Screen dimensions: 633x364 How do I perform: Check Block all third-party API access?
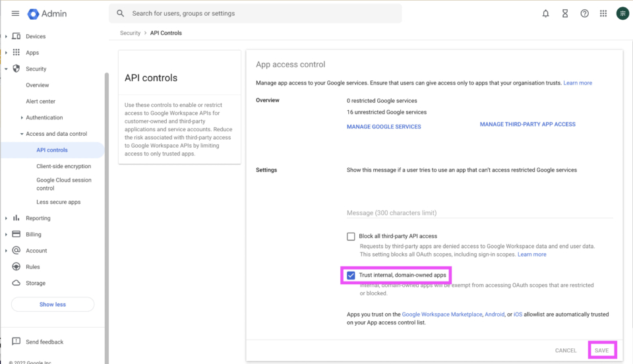[351, 237]
